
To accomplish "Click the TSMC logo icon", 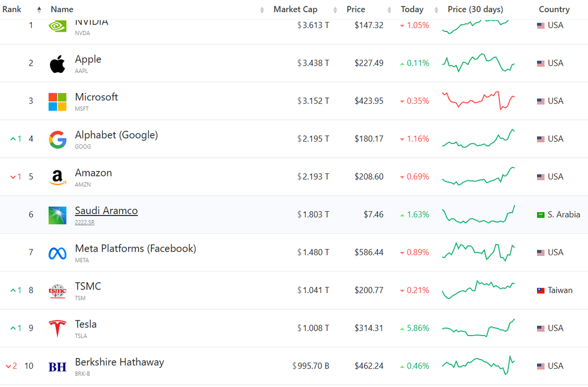I will [x=57, y=291].
